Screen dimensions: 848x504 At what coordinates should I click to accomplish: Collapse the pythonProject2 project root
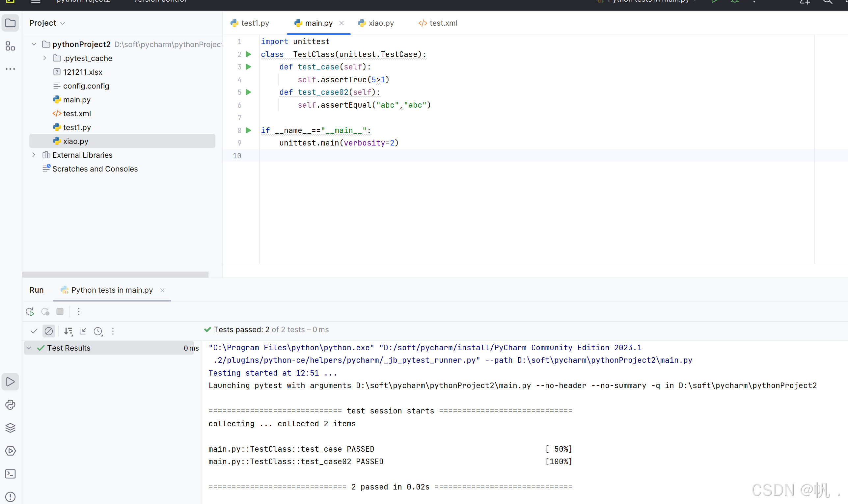[x=34, y=44]
